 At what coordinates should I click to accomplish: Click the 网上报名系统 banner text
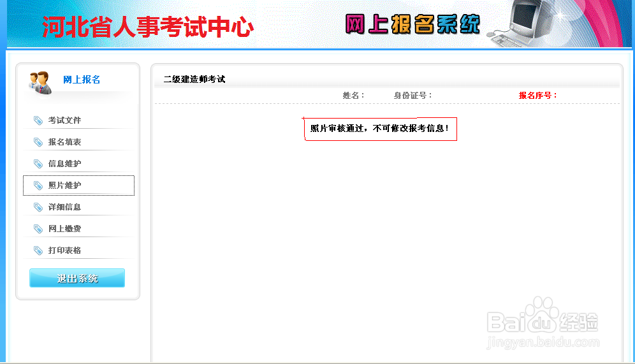(x=412, y=24)
